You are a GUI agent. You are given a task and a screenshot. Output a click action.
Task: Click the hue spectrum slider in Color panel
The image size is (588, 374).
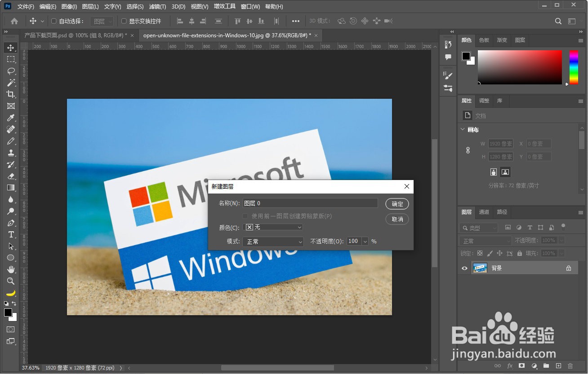574,67
